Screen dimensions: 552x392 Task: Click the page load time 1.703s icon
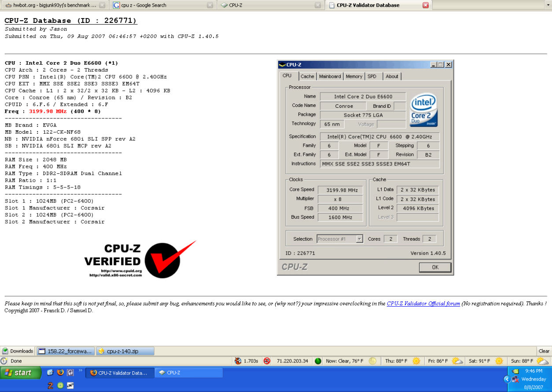tap(238, 361)
